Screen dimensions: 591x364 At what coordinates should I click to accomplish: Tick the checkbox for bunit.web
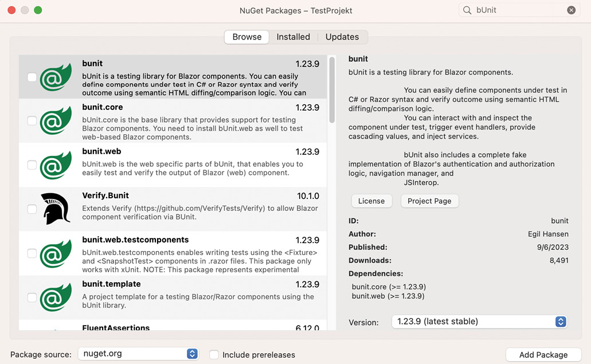click(32, 165)
